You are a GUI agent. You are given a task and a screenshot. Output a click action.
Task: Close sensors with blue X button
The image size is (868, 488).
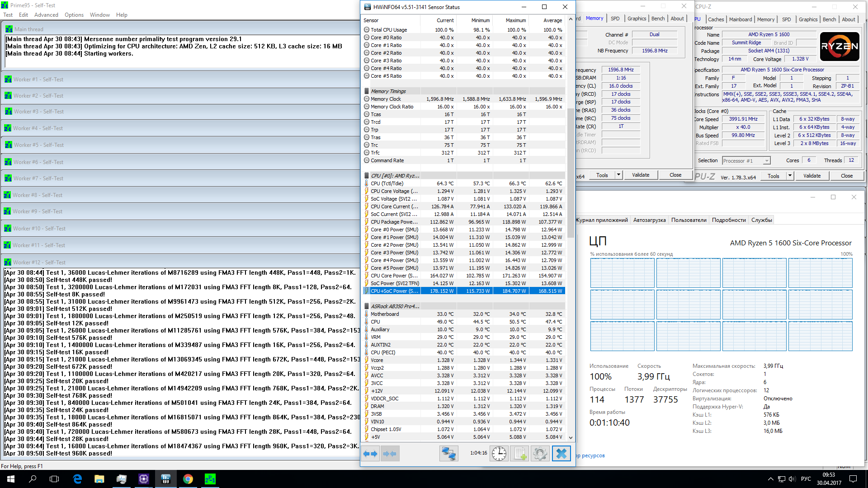click(561, 454)
